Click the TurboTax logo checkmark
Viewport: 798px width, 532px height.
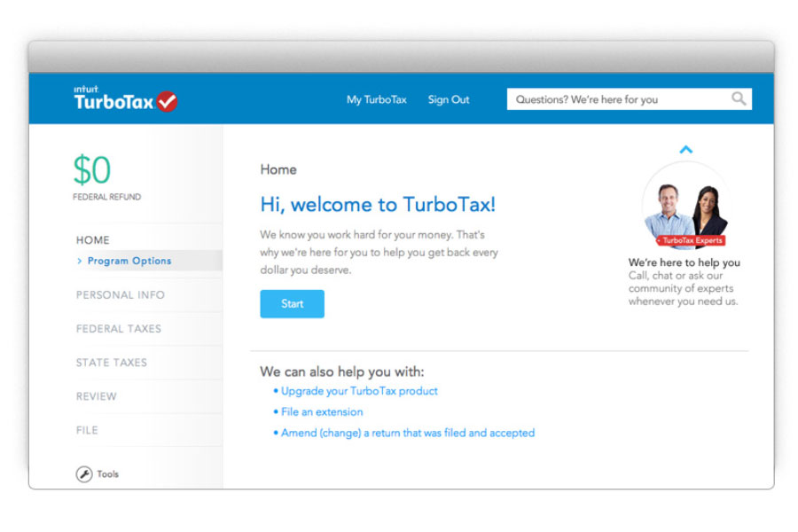tap(167, 101)
